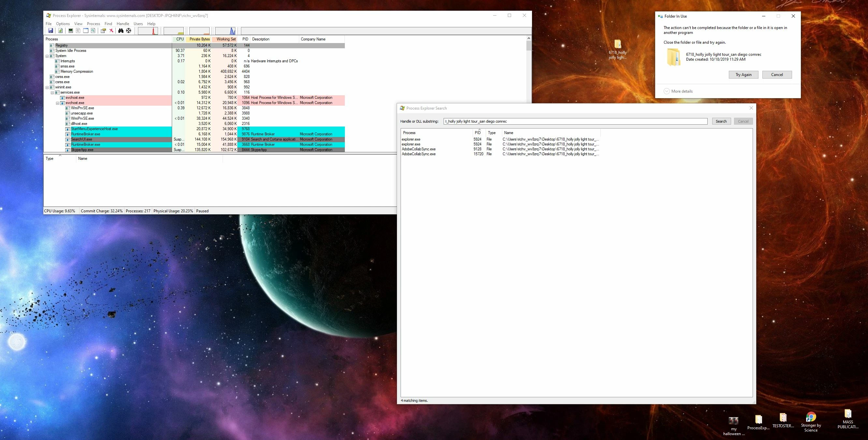Toggle the process tree view icon
The image size is (868, 440).
click(78, 31)
